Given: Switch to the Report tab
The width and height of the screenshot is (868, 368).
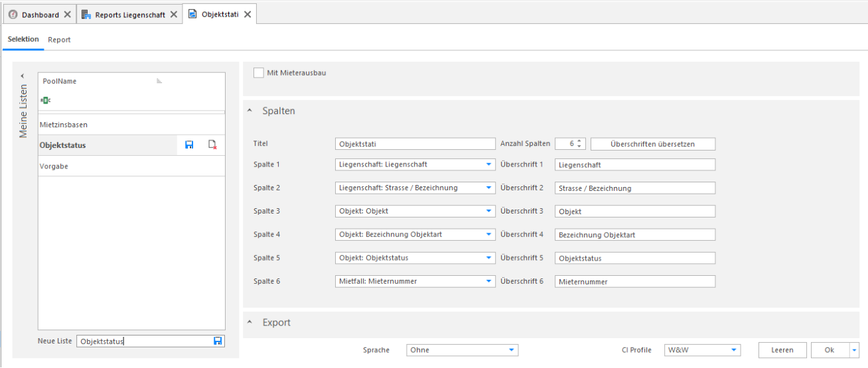Looking at the screenshot, I should [x=59, y=40].
